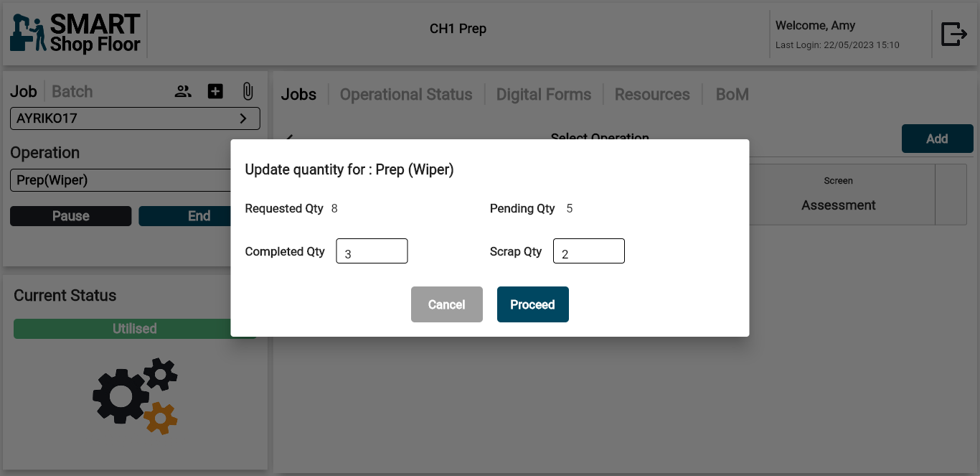Click the Scrap Qty input field
980x476 pixels.
coord(588,251)
